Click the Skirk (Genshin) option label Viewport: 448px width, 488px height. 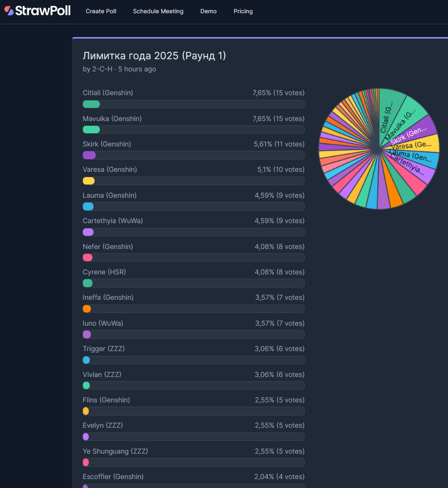(x=107, y=144)
